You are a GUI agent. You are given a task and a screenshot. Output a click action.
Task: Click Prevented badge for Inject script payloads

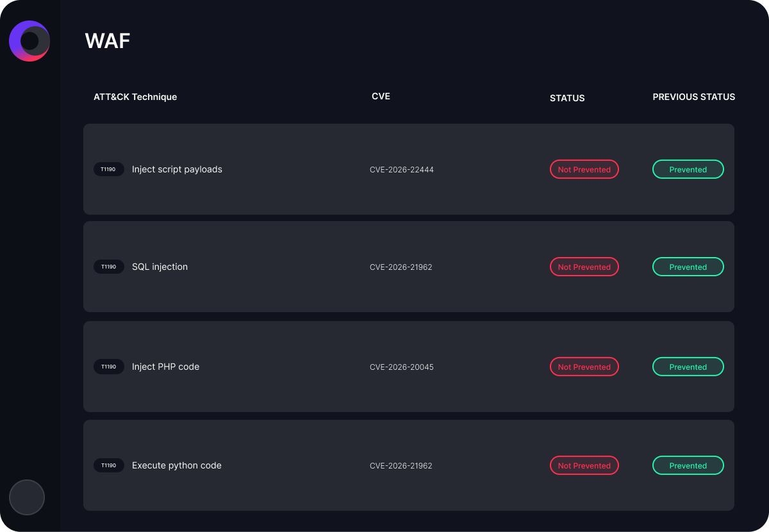coord(688,169)
